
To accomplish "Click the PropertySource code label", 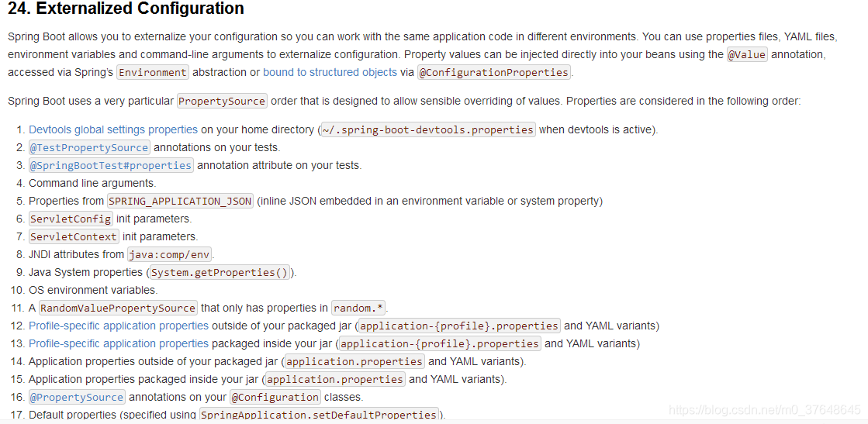I will 222,102.
